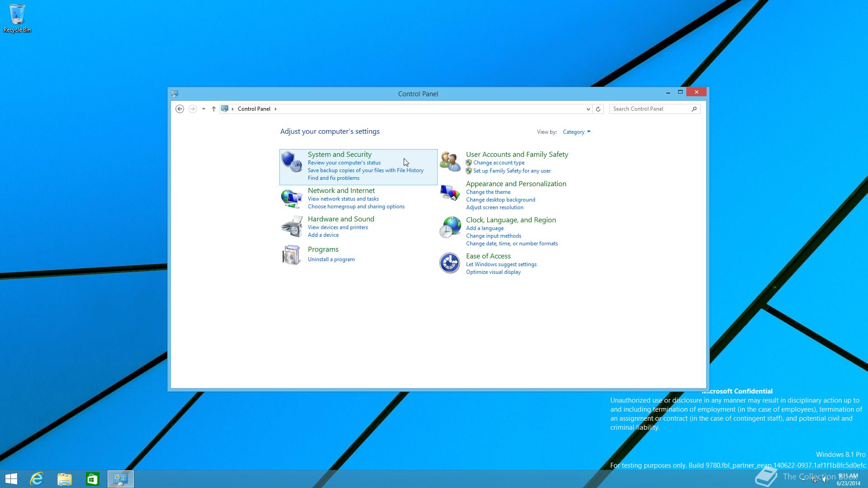Click the search magnifier icon
Screen dimensions: 868x488
pos(694,109)
